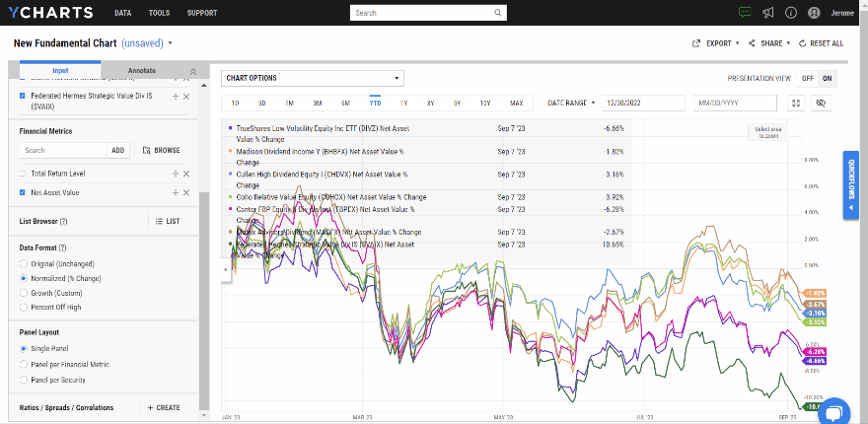
Task: Turn presentation view ON
Action: tap(827, 79)
